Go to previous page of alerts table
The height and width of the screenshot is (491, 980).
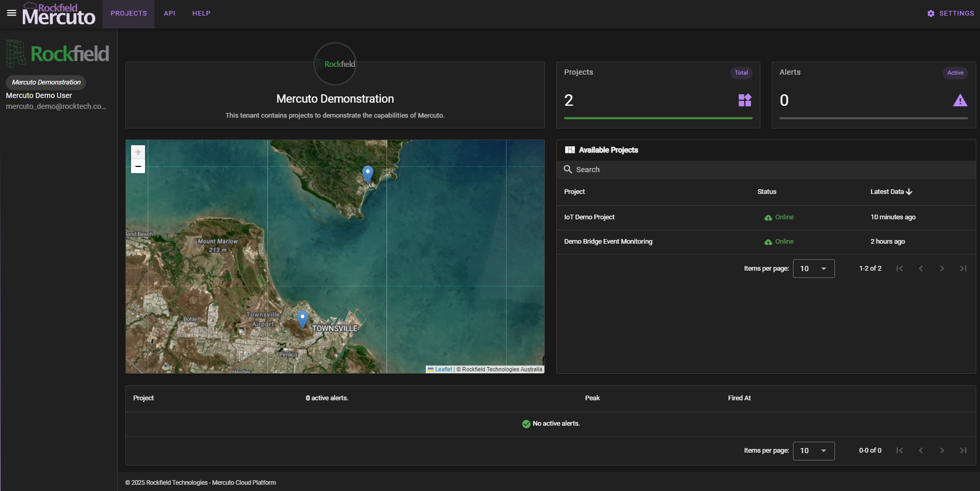pyautogui.click(x=921, y=451)
